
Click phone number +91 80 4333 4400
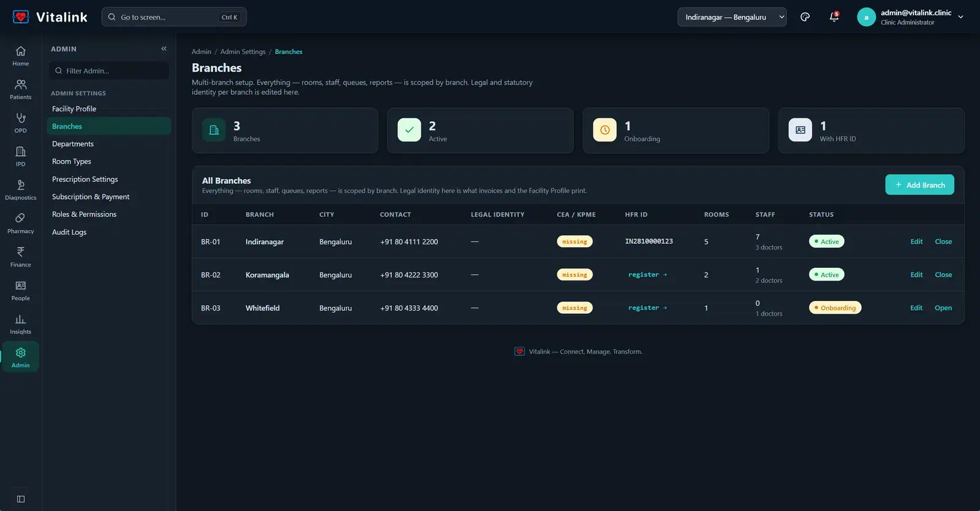(409, 308)
